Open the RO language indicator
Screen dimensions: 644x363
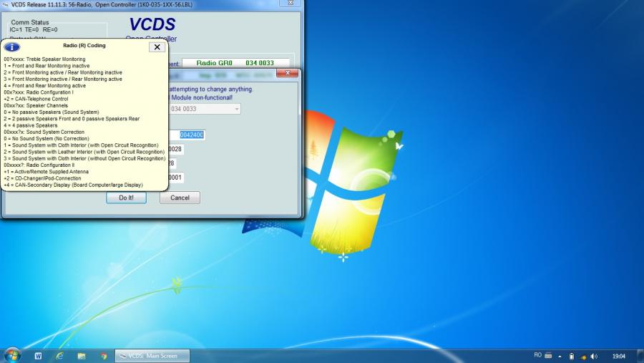click(537, 355)
